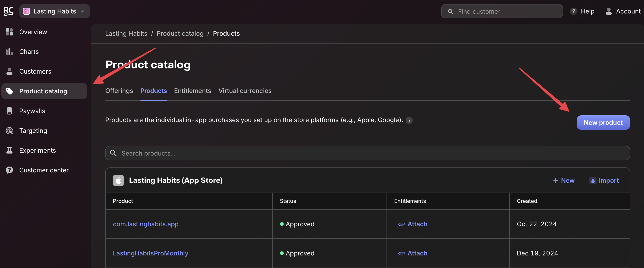
Task: Click the New product button
Action: click(x=603, y=123)
